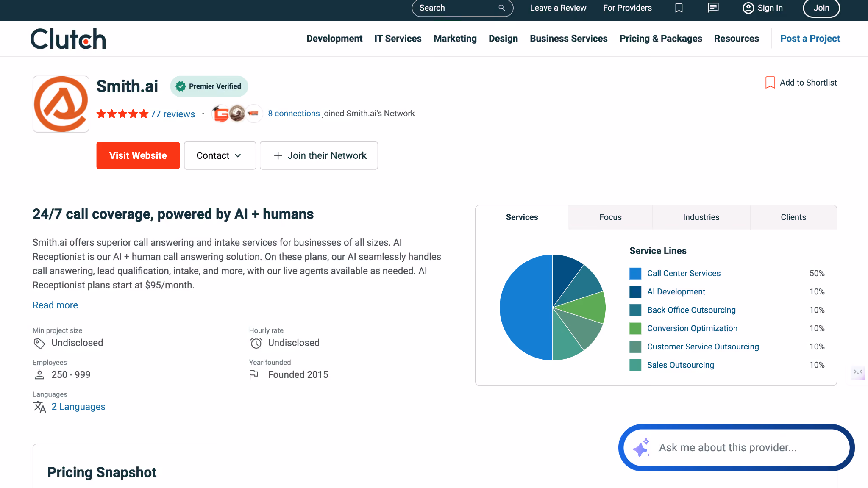Click the Sales Outsourcing color swatch
The image size is (868, 488).
tap(635, 365)
